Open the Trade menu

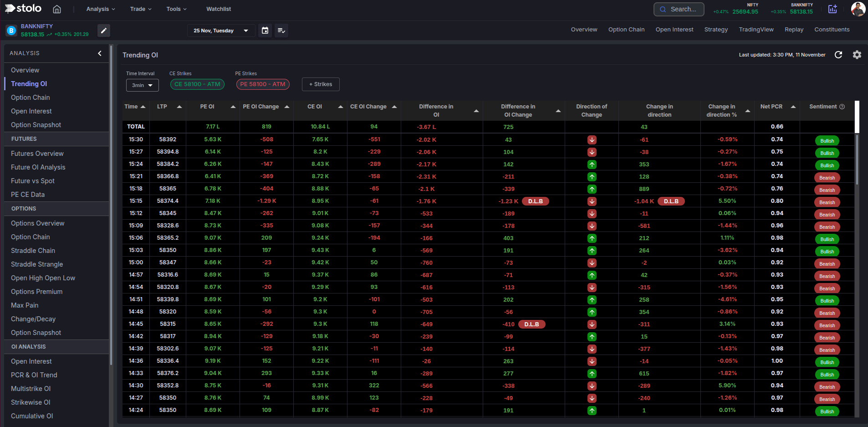141,9
